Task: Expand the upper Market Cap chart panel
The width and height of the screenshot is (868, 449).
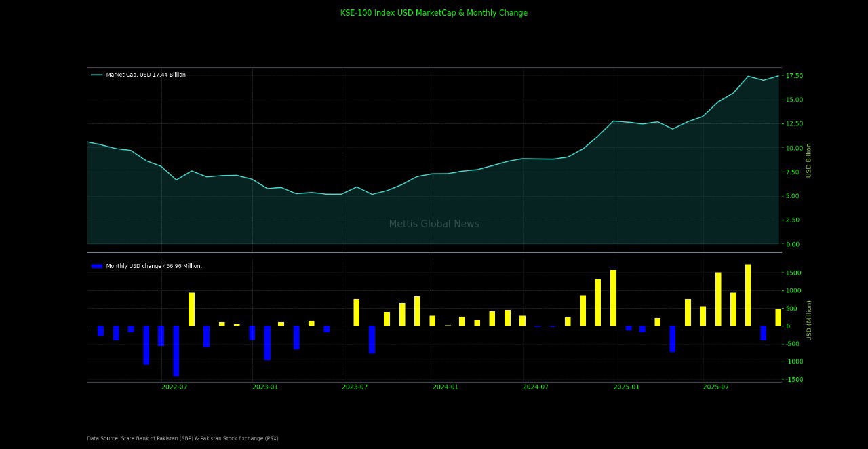Action: click(x=434, y=156)
